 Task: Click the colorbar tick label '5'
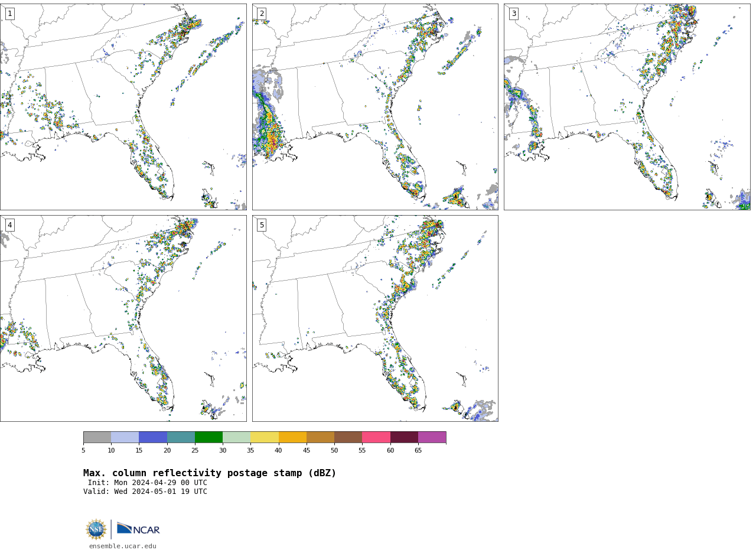(x=83, y=451)
